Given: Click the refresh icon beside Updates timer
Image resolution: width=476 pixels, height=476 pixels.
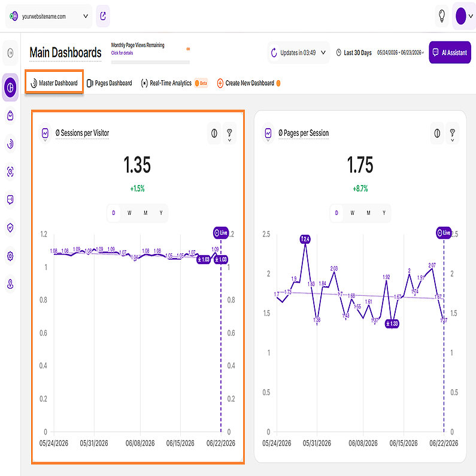Looking at the screenshot, I should pyautogui.click(x=274, y=53).
